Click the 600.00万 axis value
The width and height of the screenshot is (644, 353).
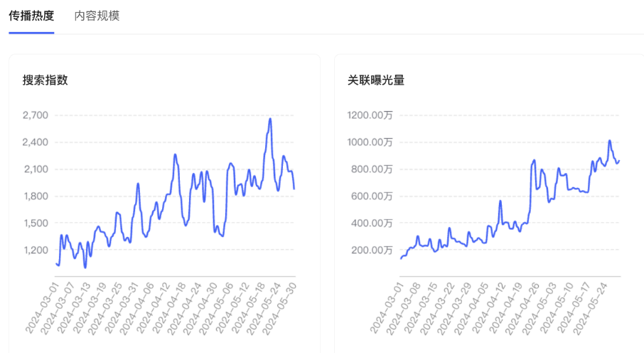pyautogui.click(x=372, y=196)
